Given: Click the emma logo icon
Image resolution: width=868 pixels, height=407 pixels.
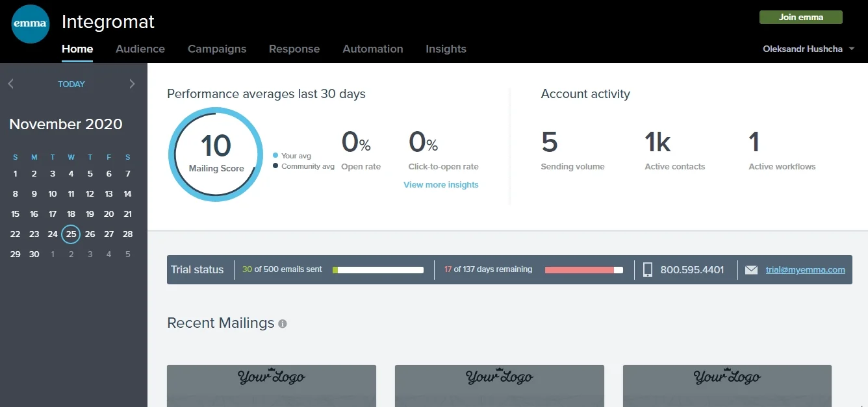Looking at the screenshot, I should (x=31, y=24).
